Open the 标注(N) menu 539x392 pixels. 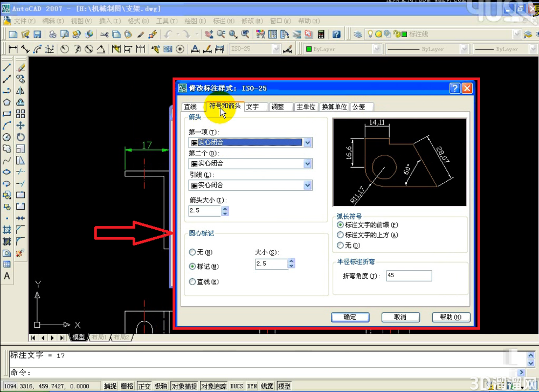click(224, 21)
